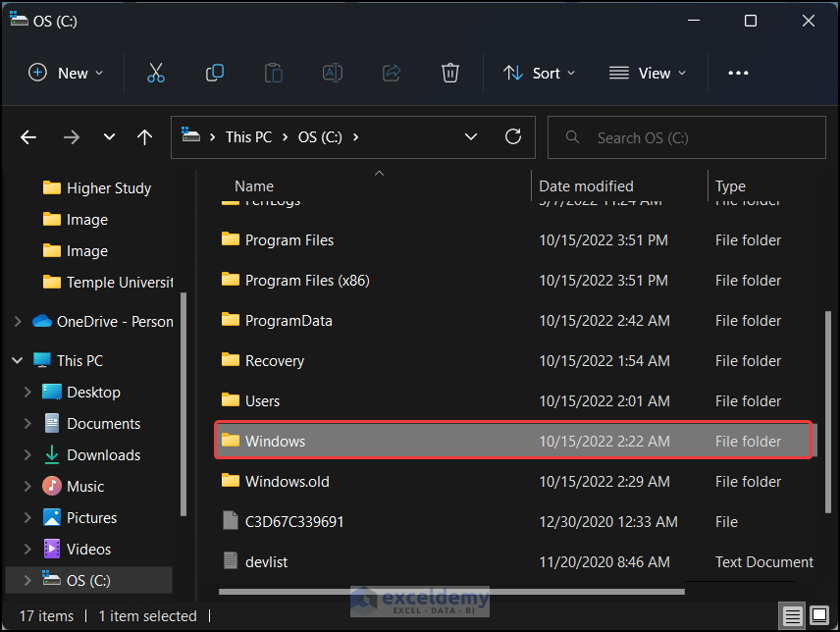Go up one folder level arrow
The image size is (840, 632).
click(x=144, y=137)
